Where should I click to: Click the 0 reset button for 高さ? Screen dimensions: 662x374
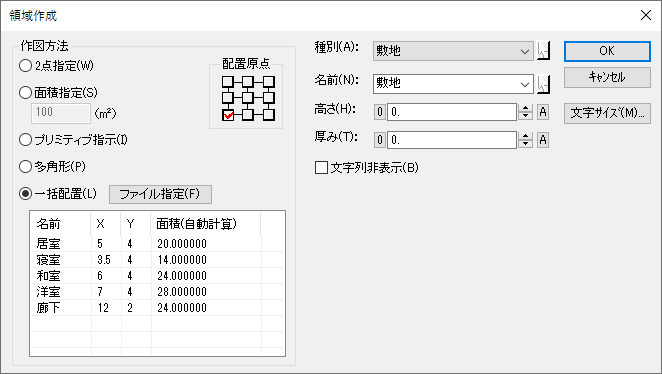pyautogui.click(x=380, y=112)
